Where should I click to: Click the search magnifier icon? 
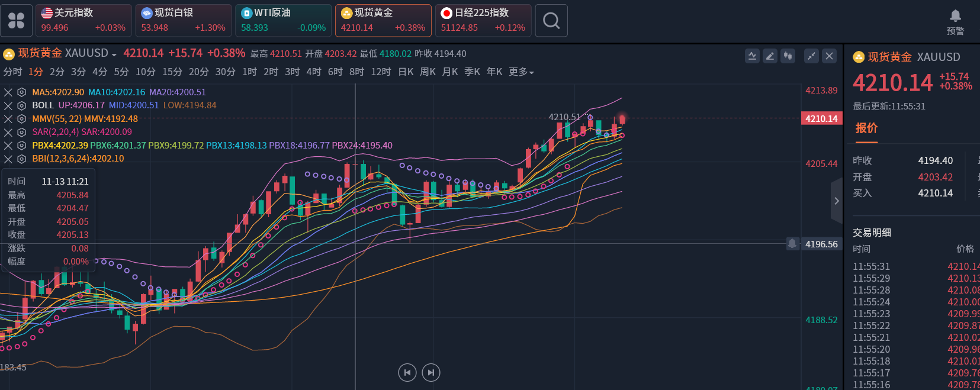tap(551, 21)
